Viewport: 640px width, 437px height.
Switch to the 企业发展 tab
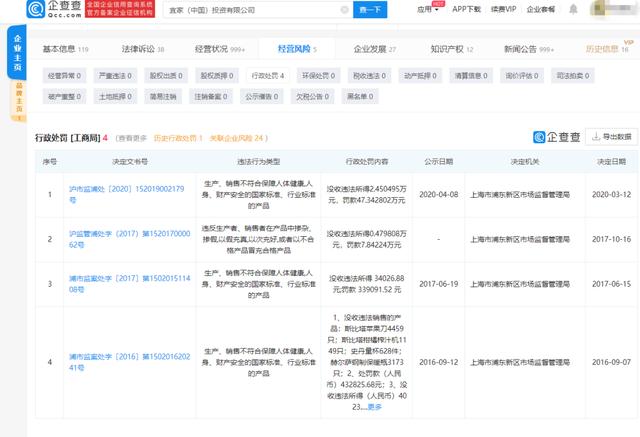[375, 49]
